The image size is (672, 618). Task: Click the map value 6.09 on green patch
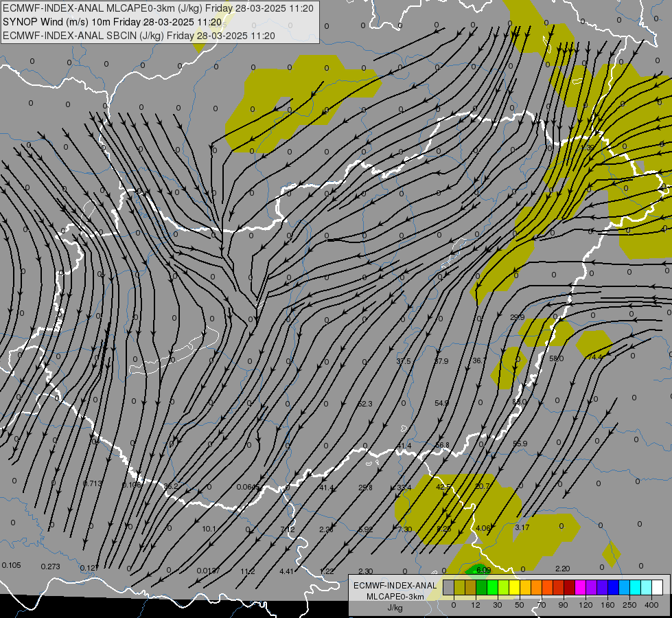483,570
